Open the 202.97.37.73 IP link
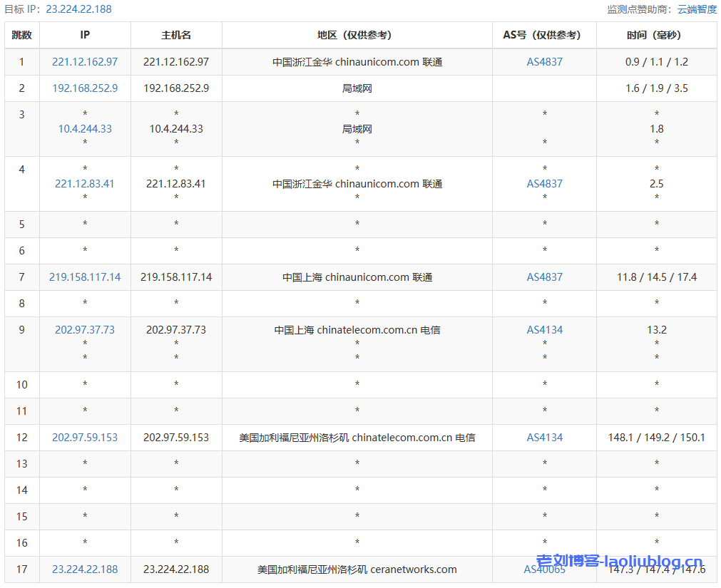Viewport: 721px width, 588px height. click(85, 330)
